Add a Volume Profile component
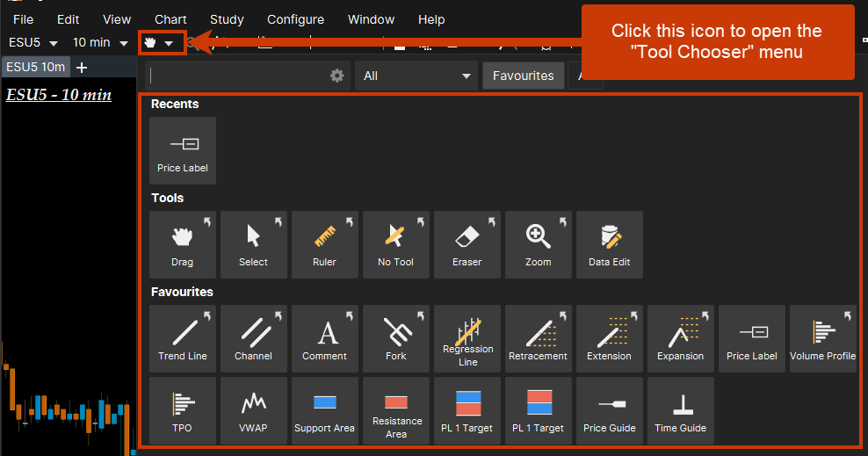The height and width of the screenshot is (456, 868). tap(822, 337)
